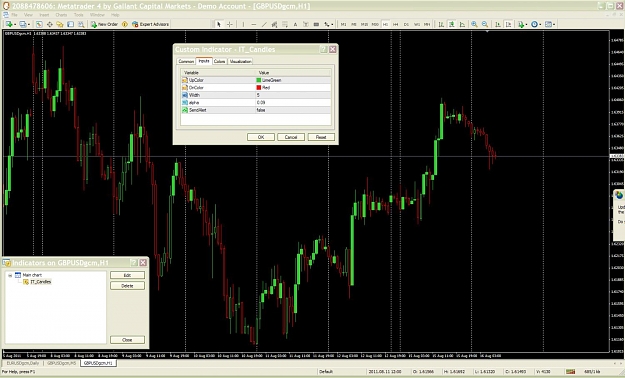Expand the templates dropdown
The height and width of the screenshot is (378, 625).
tap(554, 25)
